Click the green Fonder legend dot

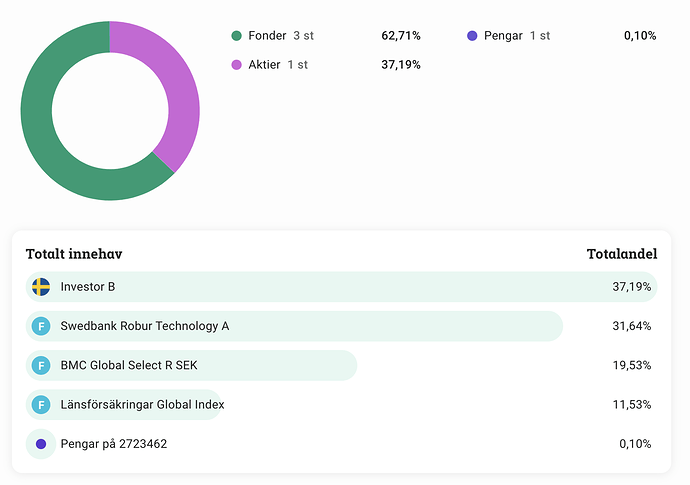point(236,36)
